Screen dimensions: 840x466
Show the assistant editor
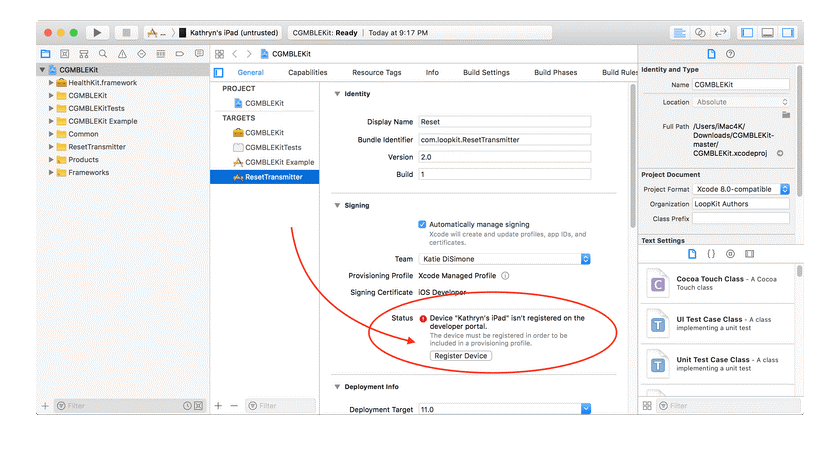point(700,33)
